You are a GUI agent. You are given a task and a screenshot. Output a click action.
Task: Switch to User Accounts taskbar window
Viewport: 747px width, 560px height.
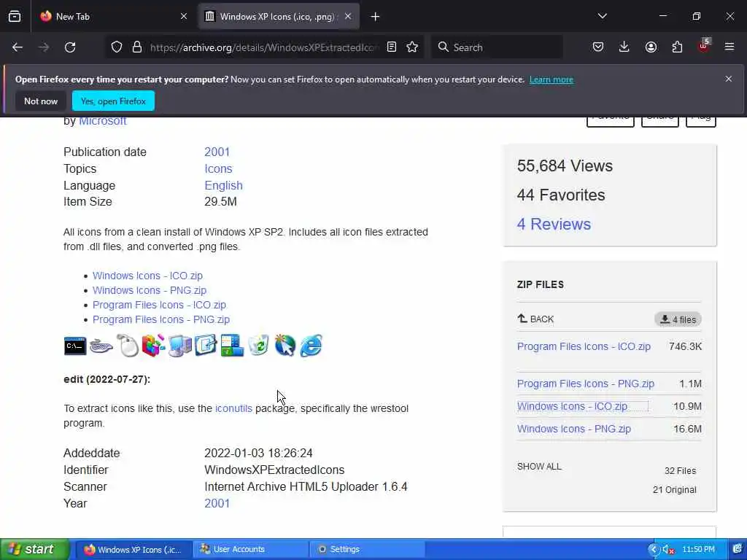point(251,550)
